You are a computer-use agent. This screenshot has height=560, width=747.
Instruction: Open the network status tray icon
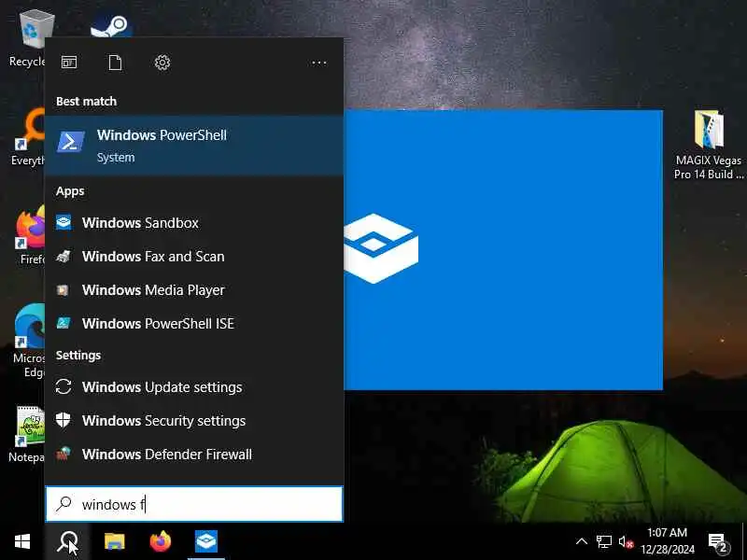(x=603, y=542)
